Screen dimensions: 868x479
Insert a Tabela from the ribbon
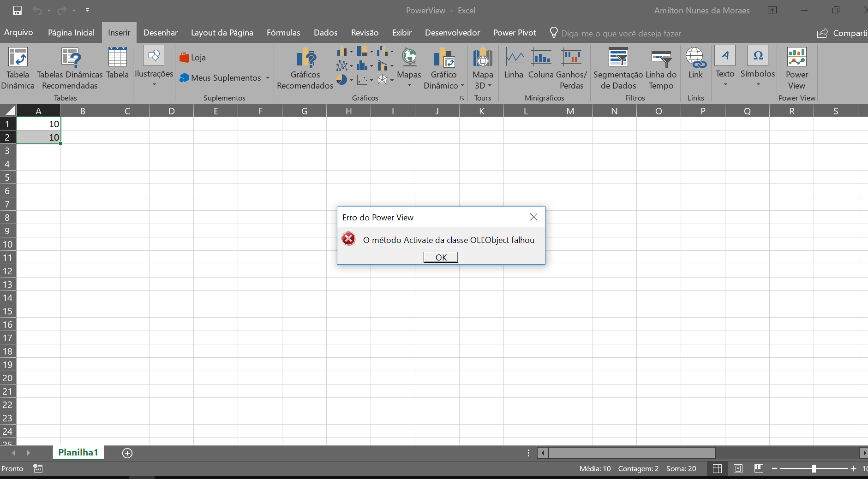[117, 63]
